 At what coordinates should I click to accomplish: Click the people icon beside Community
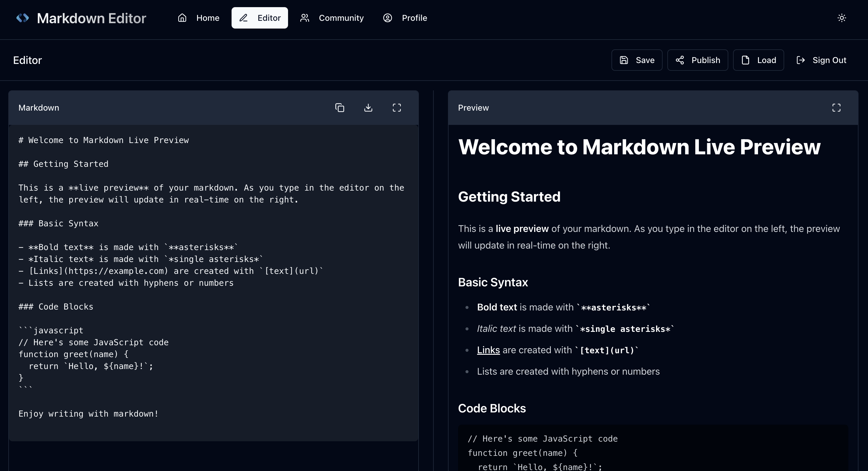tap(305, 18)
